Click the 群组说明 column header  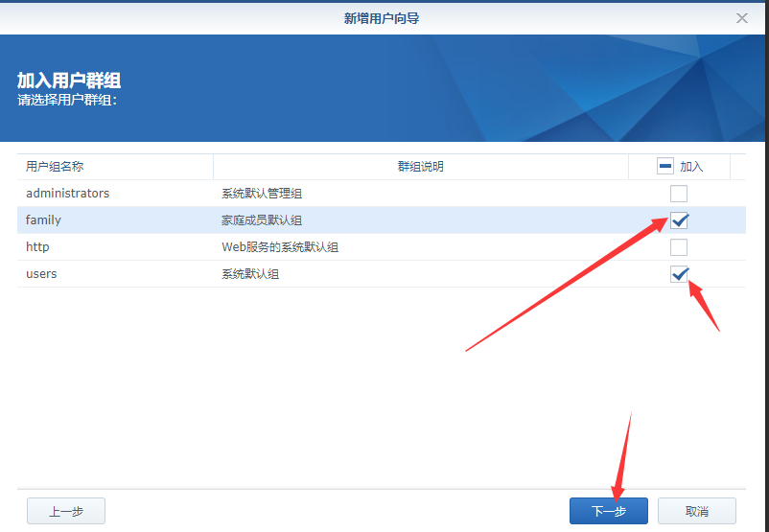pos(420,167)
